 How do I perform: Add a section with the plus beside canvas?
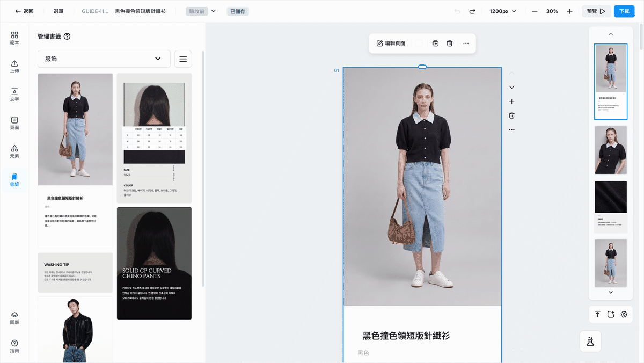tap(511, 101)
